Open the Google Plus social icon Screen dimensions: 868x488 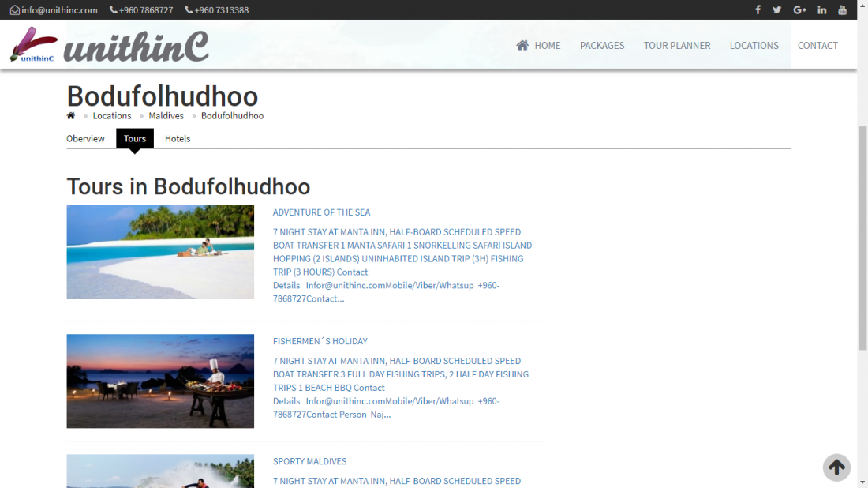click(799, 10)
